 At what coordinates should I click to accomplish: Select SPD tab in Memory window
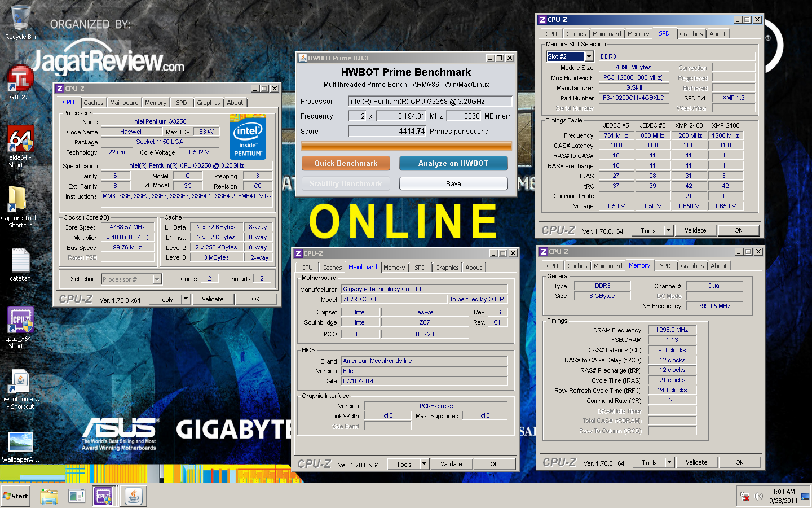click(x=665, y=266)
